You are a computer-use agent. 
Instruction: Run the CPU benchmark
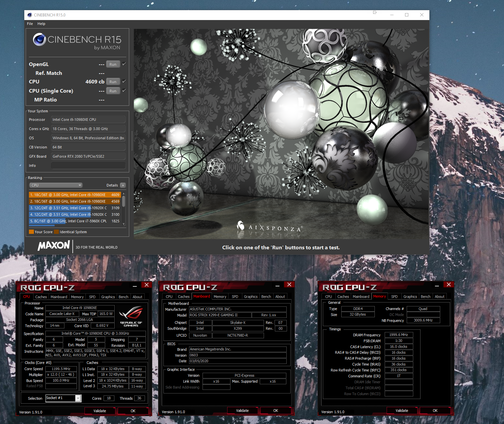click(113, 82)
